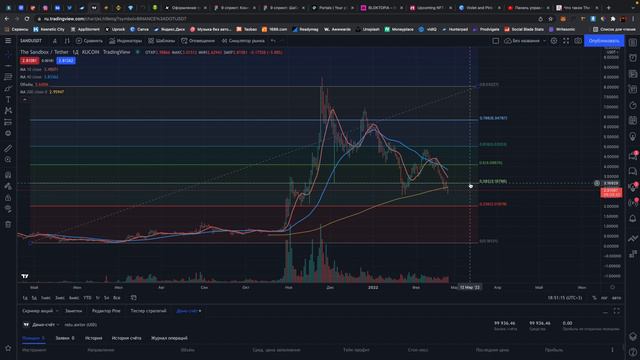Switch to the Заявки orders tab
This screenshot has height=360, width=640.
click(65, 338)
